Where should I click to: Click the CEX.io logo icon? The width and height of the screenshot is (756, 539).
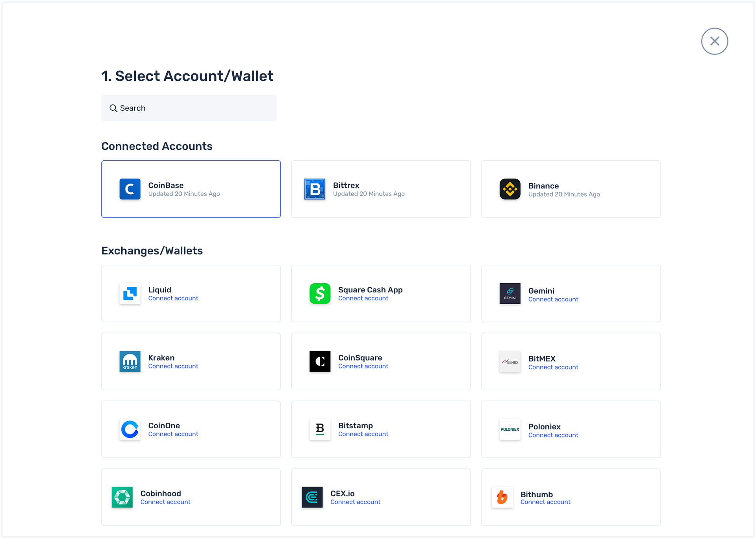tap(312, 497)
